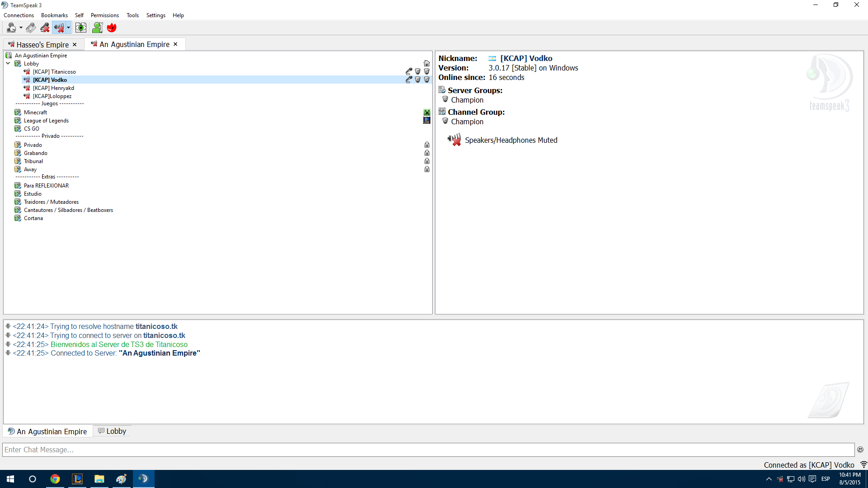The image size is (868, 488).
Task: Click the Enter Chat Message input field
Action: pyautogui.click(x=429, y=450)
